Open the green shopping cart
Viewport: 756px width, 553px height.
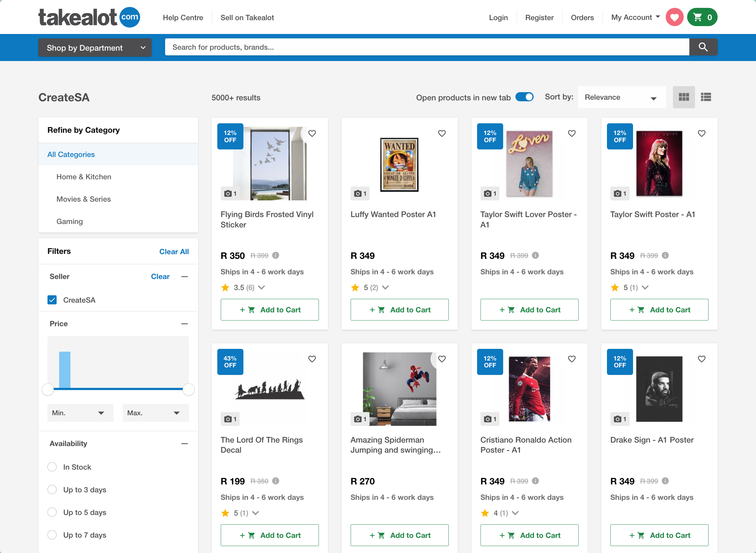point(702,17)
